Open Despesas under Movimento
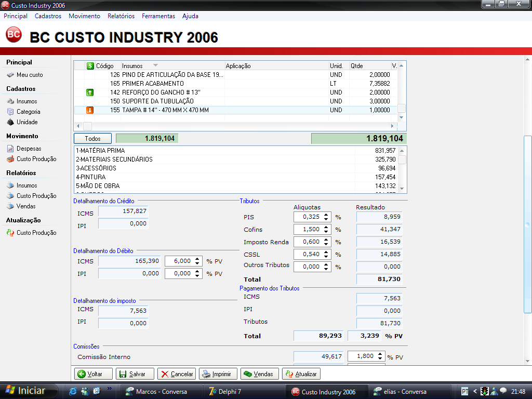Image resolution: width=532 pixels, height=399 pixels. [29, 149]
